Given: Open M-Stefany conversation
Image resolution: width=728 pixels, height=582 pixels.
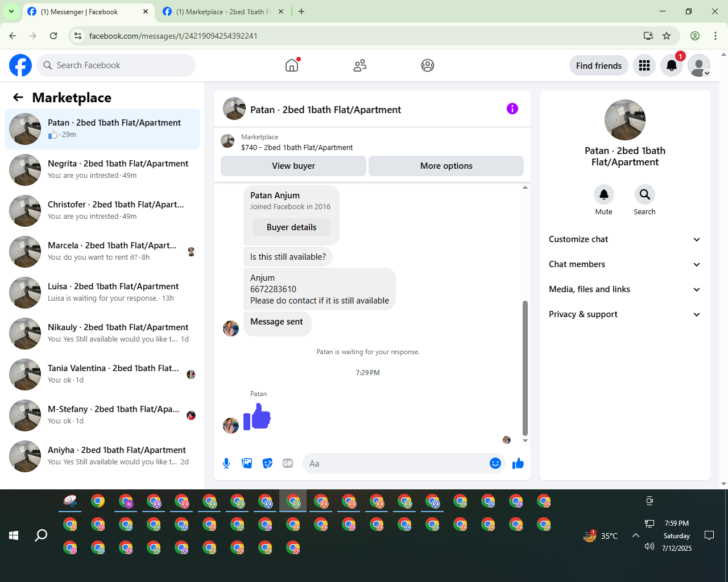Looking at the screenshot, I should [102, 415].
